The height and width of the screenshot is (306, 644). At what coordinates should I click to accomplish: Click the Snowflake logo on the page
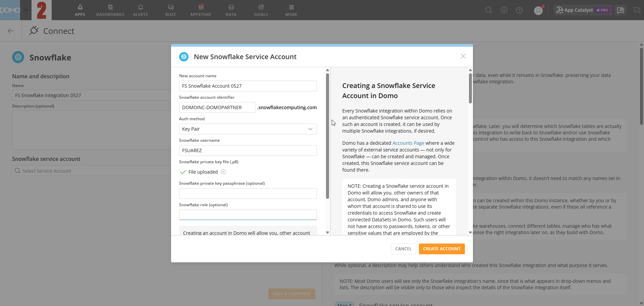click(x=18, y=57)
